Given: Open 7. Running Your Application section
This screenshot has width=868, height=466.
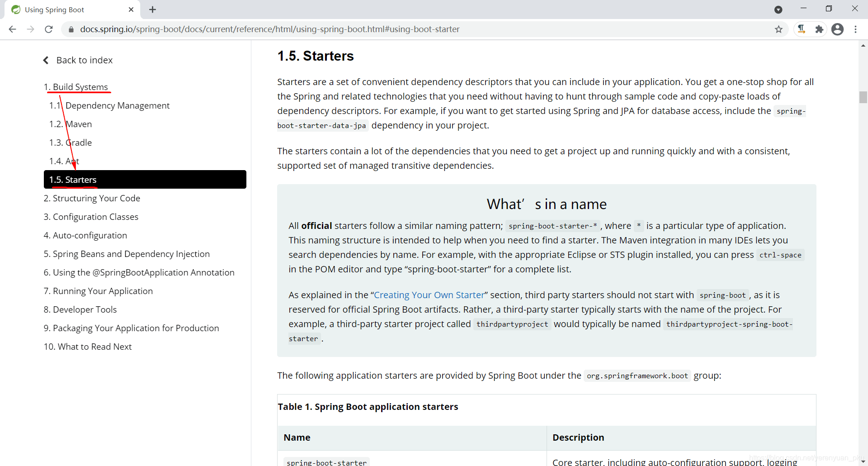Looking at the screenshot, I should click(x=98, y=291).
